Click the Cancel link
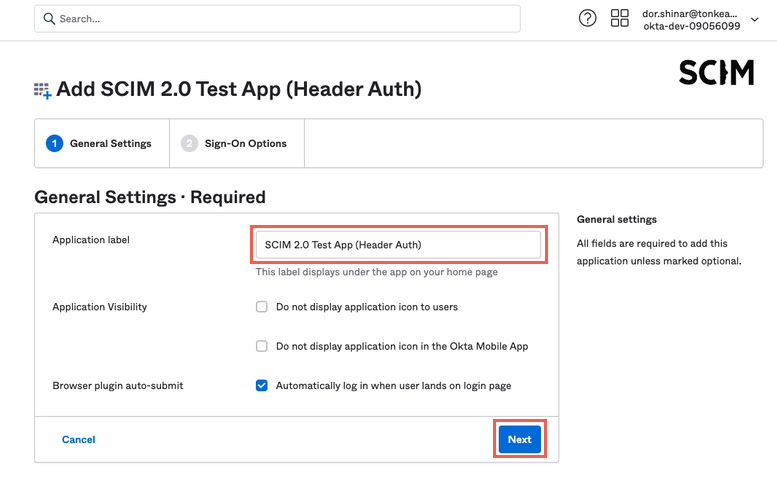This screenshot has height=499, width=777. [79, 440]
